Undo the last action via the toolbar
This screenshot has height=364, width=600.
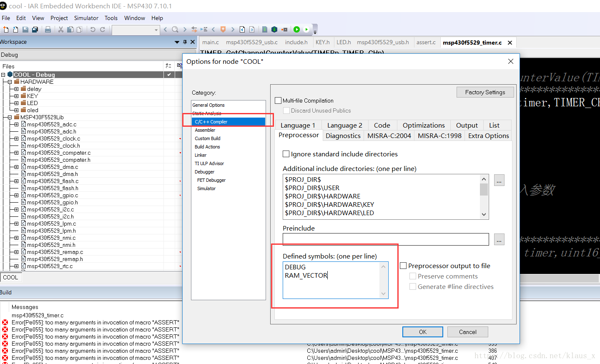[93, 30]
